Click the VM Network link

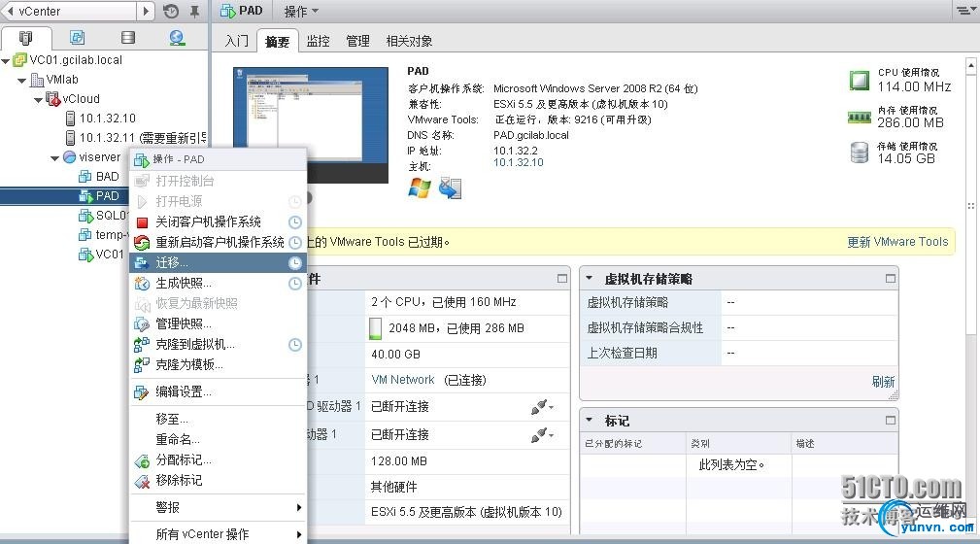pyautogui.click(x=402, y=380)
